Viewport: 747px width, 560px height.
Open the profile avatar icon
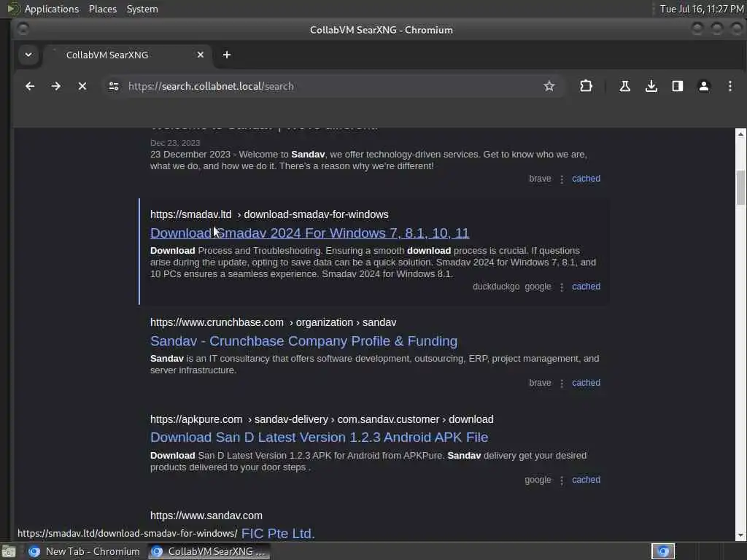[704, 86]
